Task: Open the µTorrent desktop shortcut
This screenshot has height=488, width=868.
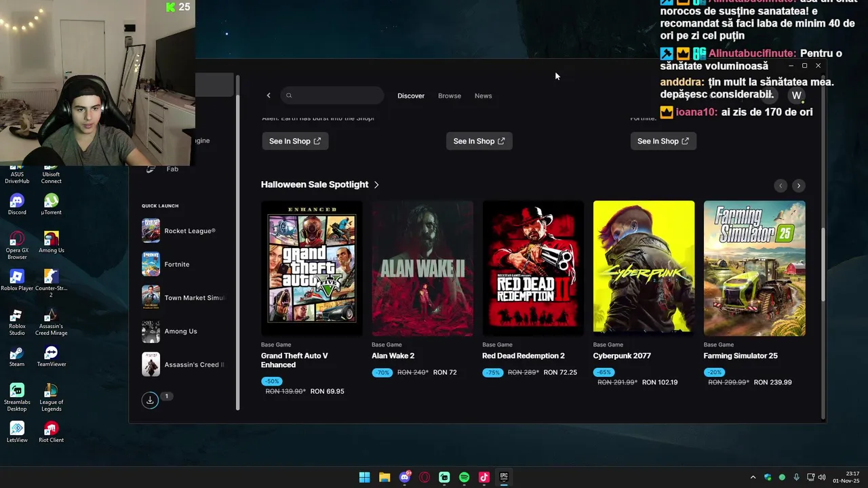Action: coord(51,205)
